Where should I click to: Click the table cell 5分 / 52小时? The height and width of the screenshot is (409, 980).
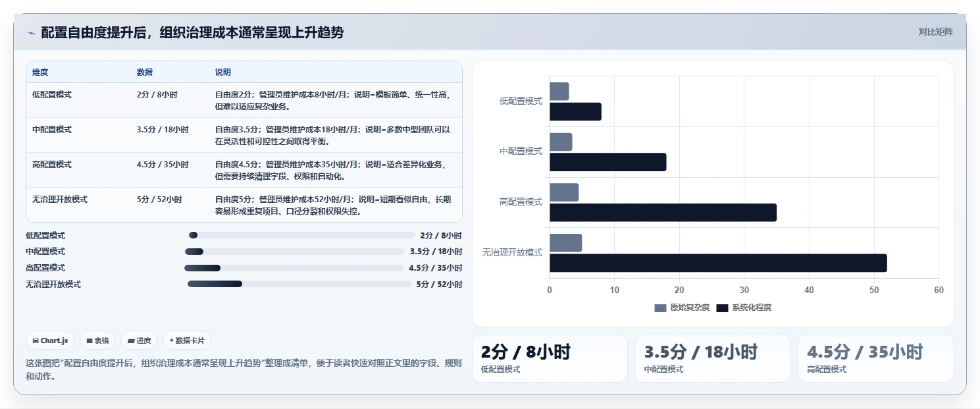(x=159, y=200)
